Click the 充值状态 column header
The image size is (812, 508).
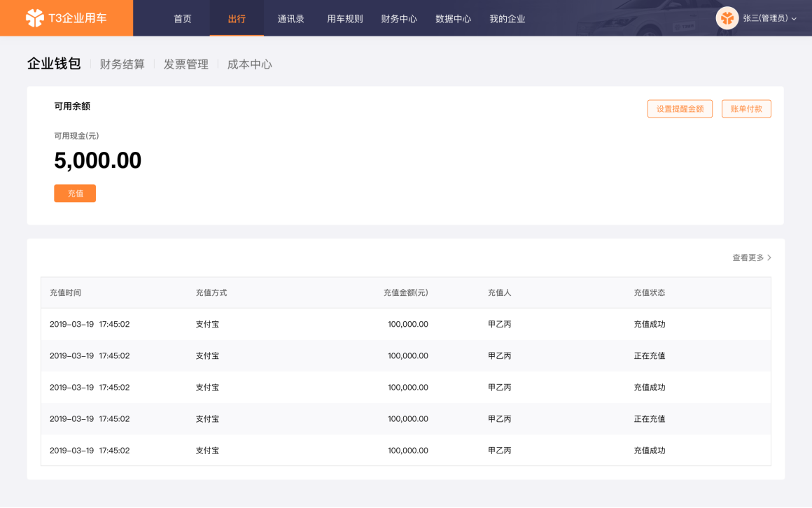[650, 292]
